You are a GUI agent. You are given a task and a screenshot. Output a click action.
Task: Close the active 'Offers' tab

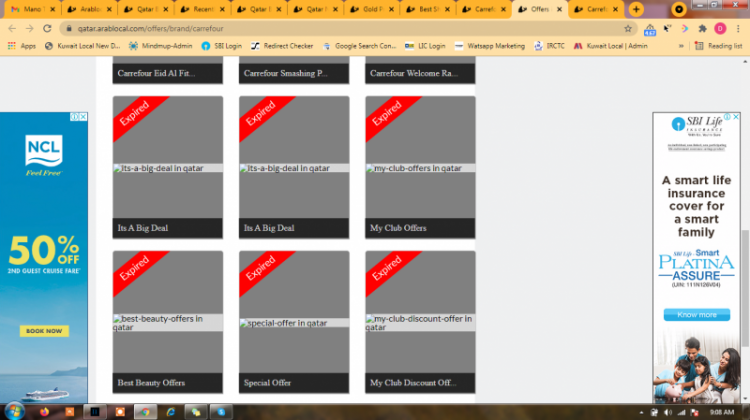(559, 9)
